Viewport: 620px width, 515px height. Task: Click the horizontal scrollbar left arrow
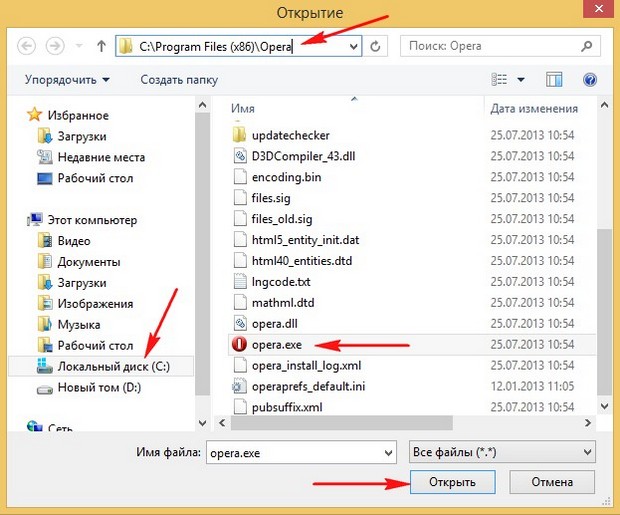click(222, 423)
